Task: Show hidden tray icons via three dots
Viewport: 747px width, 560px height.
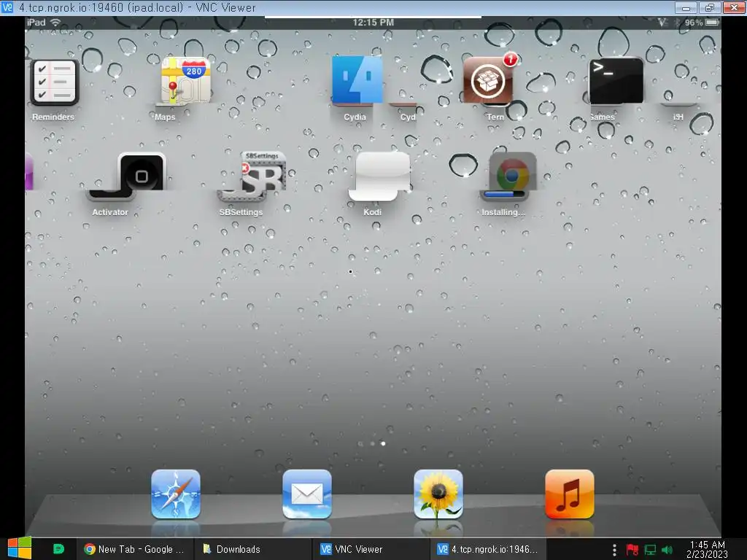Action: point(614,550)
